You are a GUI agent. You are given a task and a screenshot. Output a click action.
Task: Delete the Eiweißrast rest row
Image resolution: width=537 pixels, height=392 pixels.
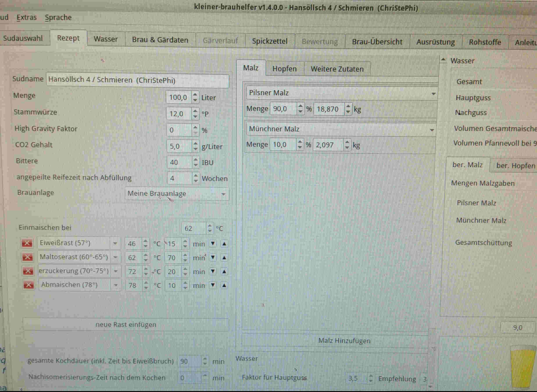coord(27,243)
